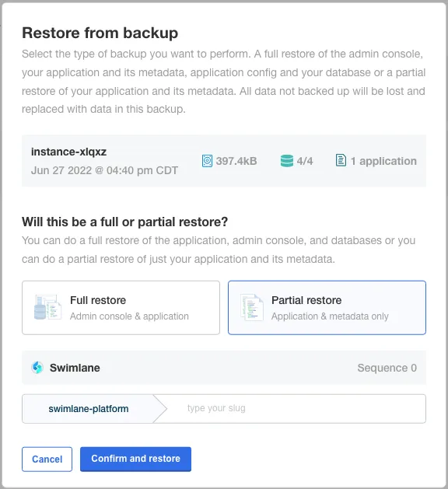Click the Full restore database-and-files icon
The height and width of the screenshot is (489, 448).
coord(47,308)
